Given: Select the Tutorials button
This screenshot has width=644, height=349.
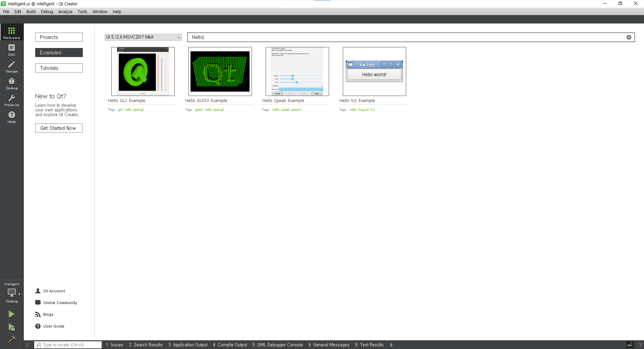Looking at the screenshot, I should [59, 68].
